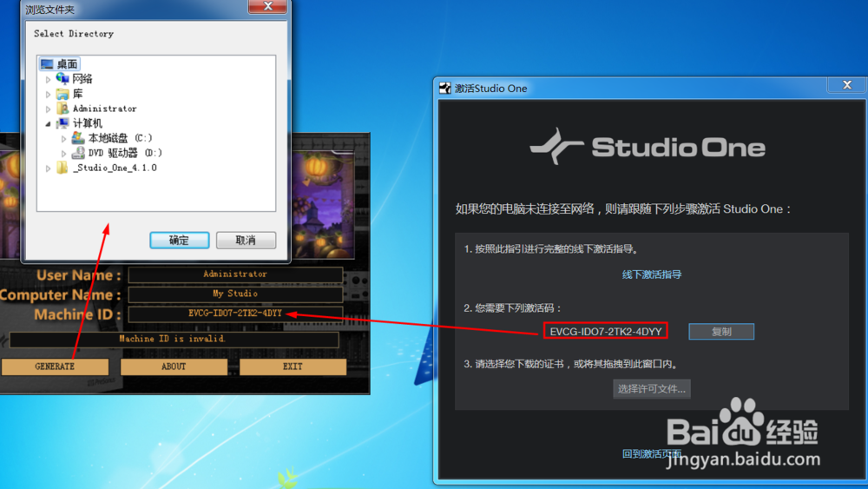This screenshot has height=489, width=868.
Task: Select the 本地磁盘 (C:) drive icon
Action: click(x=78, y=137)
